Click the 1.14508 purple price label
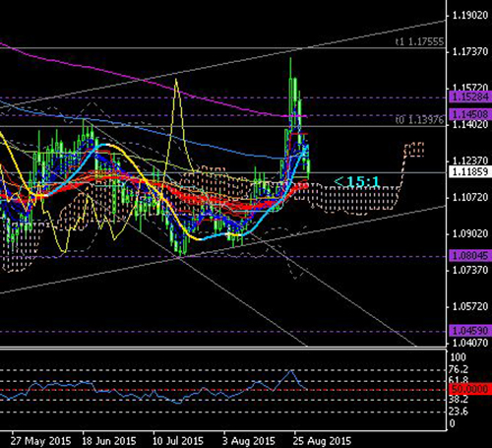The height and width of the screenshot is (448, 492). point(470,114)
